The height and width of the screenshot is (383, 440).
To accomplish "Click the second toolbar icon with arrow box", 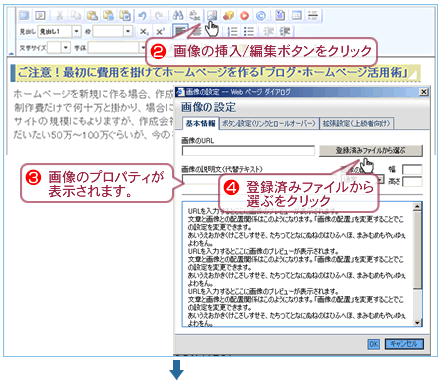I will [40, 15].
